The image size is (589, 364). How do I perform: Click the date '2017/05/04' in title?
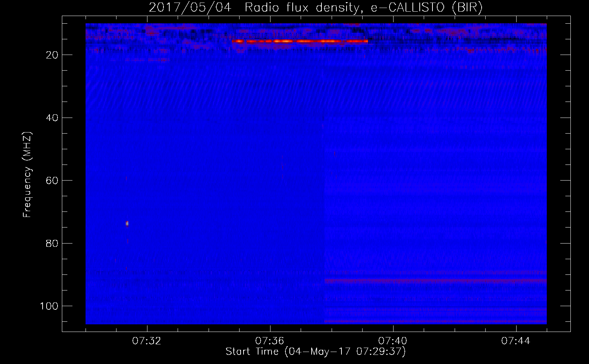[190, 7]
